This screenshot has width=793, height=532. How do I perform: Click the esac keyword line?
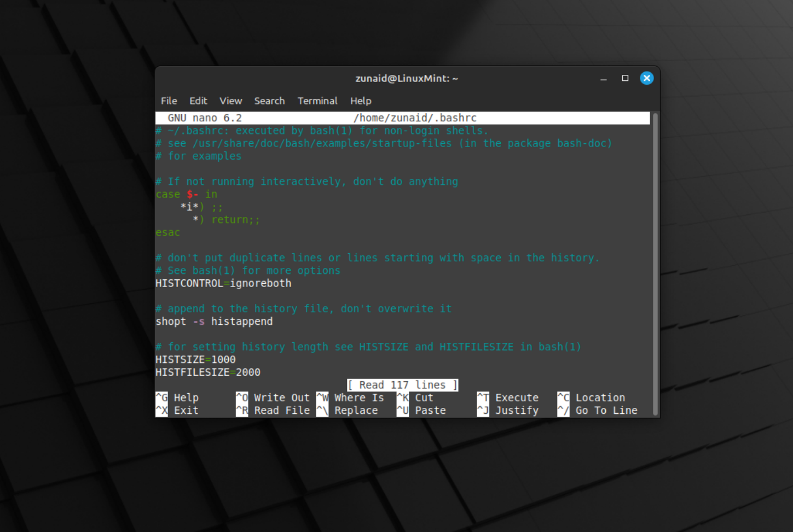pos(167,232)
